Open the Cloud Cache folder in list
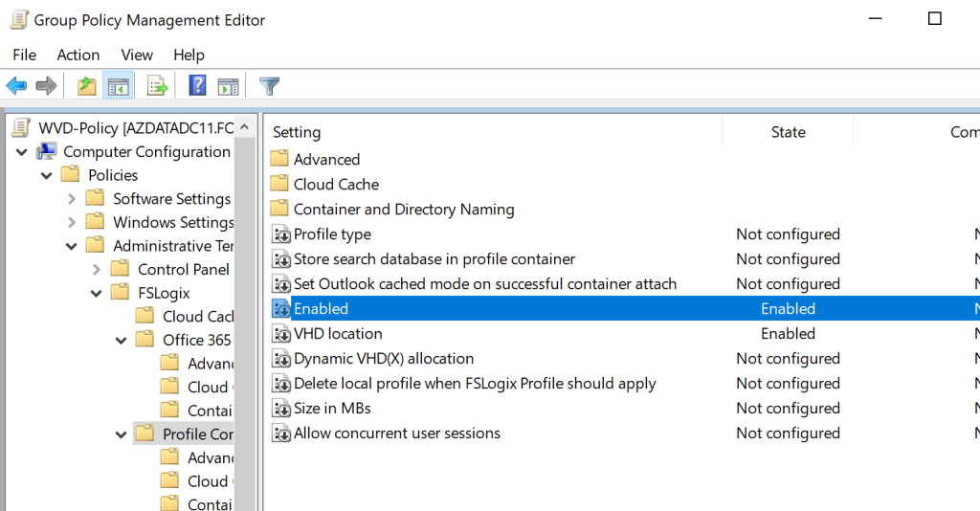This screenshot has width=980, height=511. (x=336, y=185)
